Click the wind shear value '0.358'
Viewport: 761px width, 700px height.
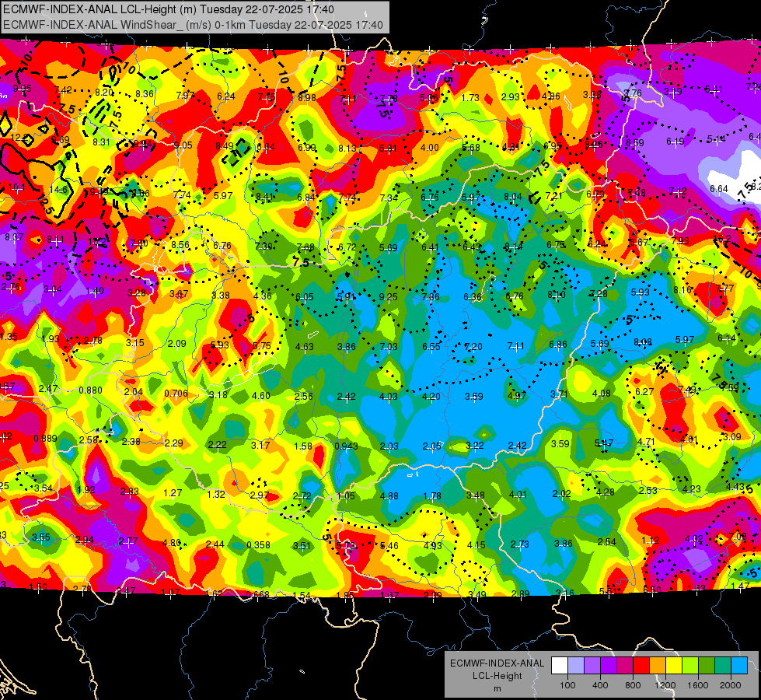click(258, 544)
